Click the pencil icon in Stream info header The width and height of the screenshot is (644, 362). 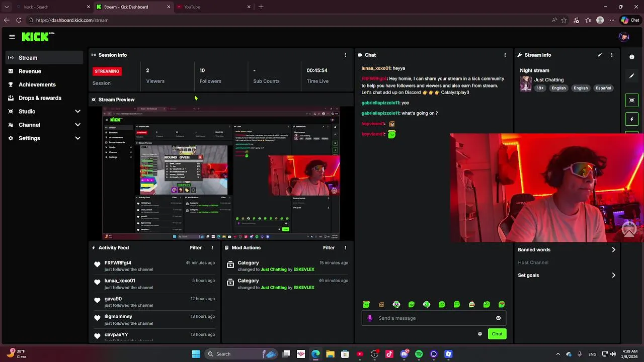tap(599, 55)
